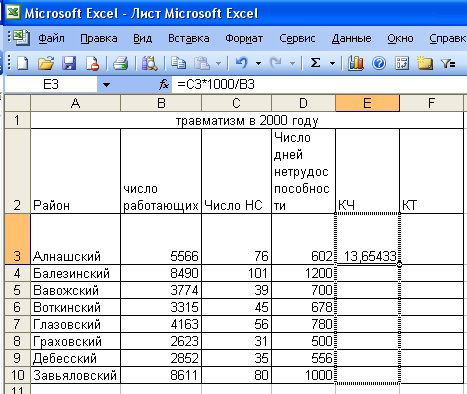Select row 3 header
This screenshot has width=467, height=394.
pyautogui.click(x=17, y=239)
